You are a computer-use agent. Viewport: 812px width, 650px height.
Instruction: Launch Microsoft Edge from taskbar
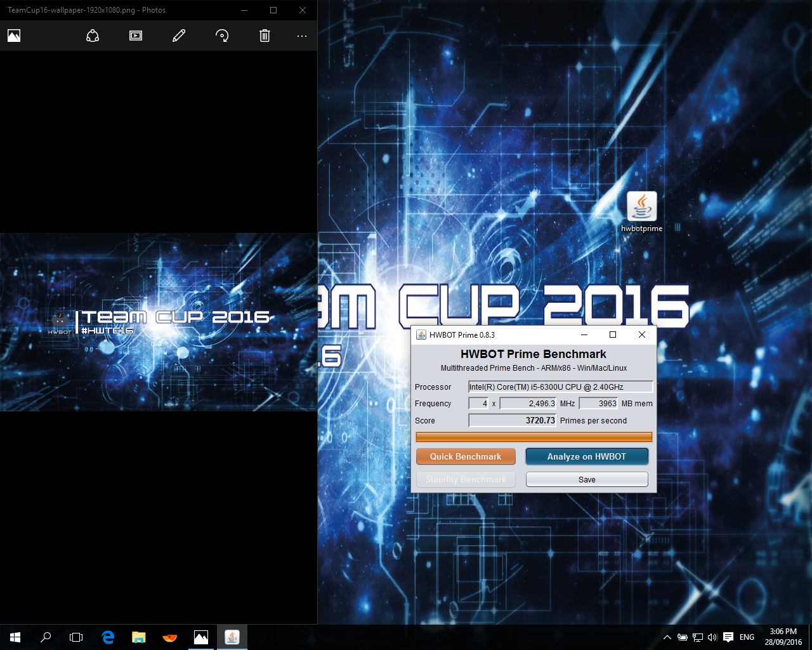click(108, 637)
